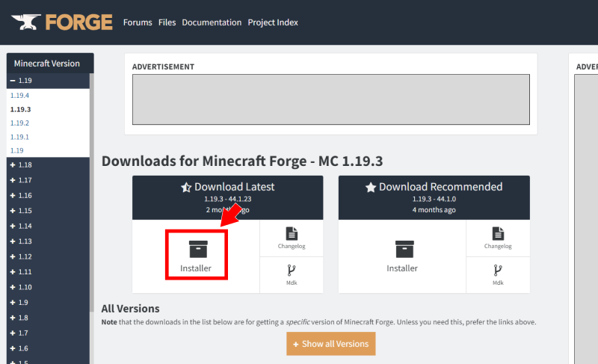Click the top advertisement banner

point(330,99)
